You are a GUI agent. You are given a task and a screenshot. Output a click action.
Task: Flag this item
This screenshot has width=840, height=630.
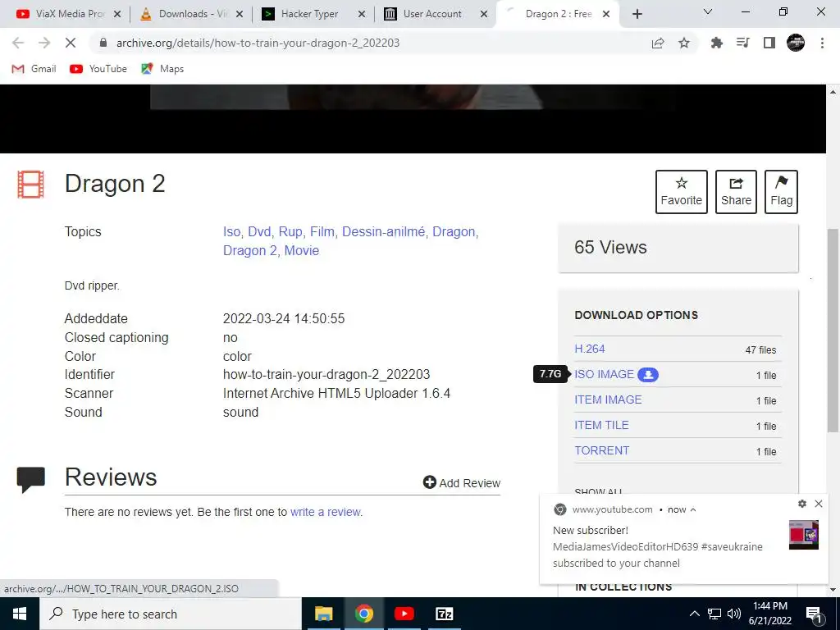pos(781,192)
